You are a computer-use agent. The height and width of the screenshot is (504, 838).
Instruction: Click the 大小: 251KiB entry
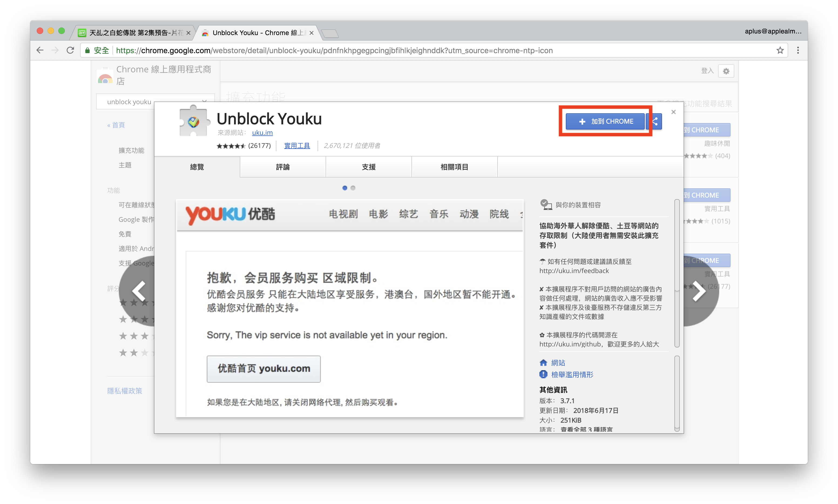coord(560,420)
